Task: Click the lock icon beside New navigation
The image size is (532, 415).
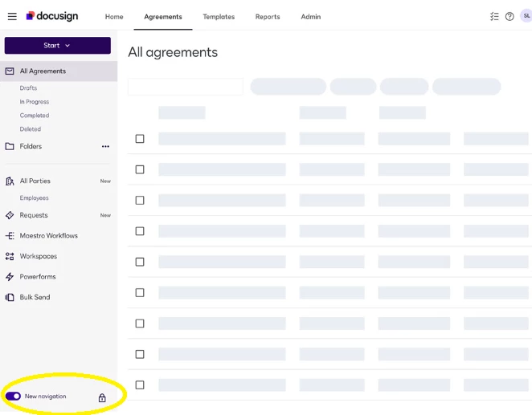Action: [x=102, y=397]
